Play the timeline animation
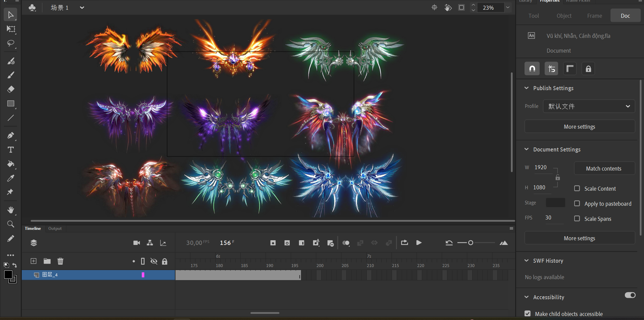The width and height of the screenshot is (644, 320). click(x=419, y=243)
